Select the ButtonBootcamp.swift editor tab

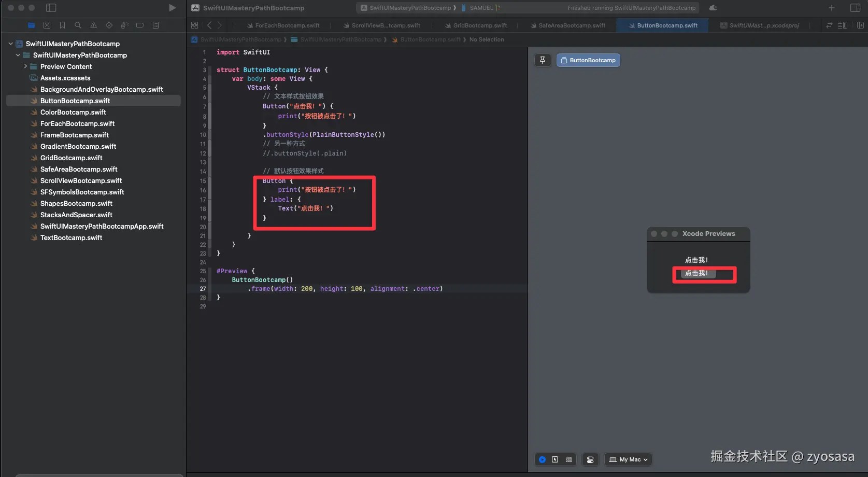tap(663, 25)
